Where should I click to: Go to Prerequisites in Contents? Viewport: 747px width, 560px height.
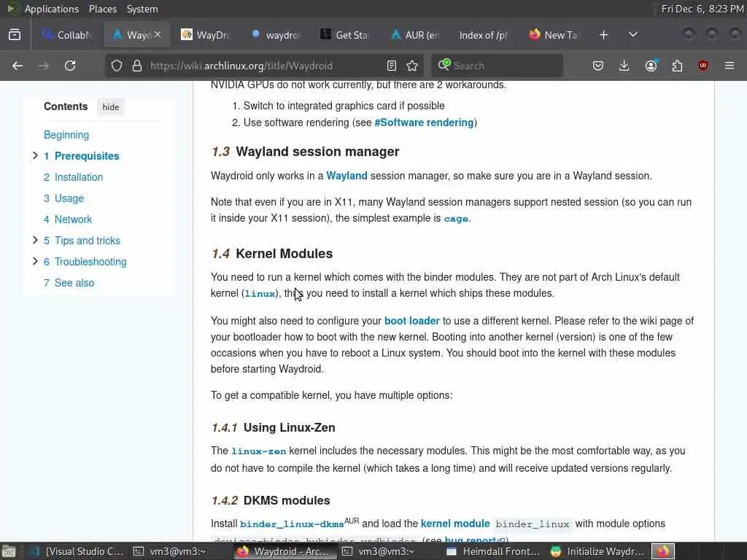[x=82, y=156]
